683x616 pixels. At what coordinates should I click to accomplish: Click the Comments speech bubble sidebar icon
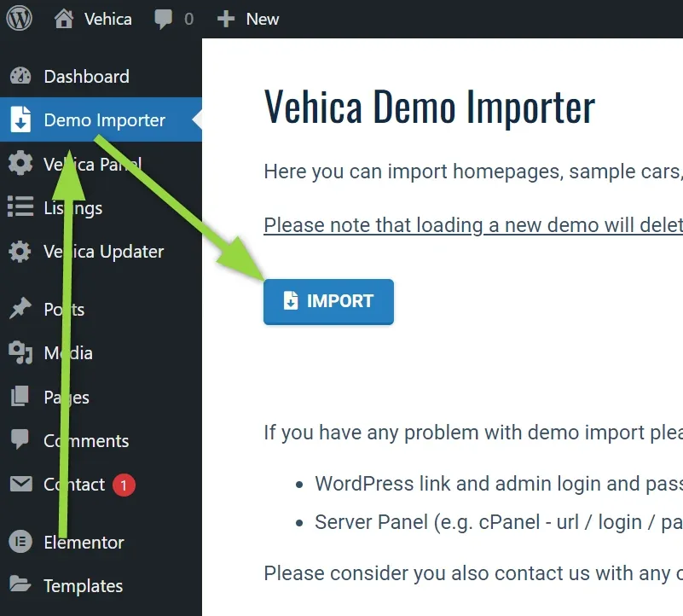[20, 439]
